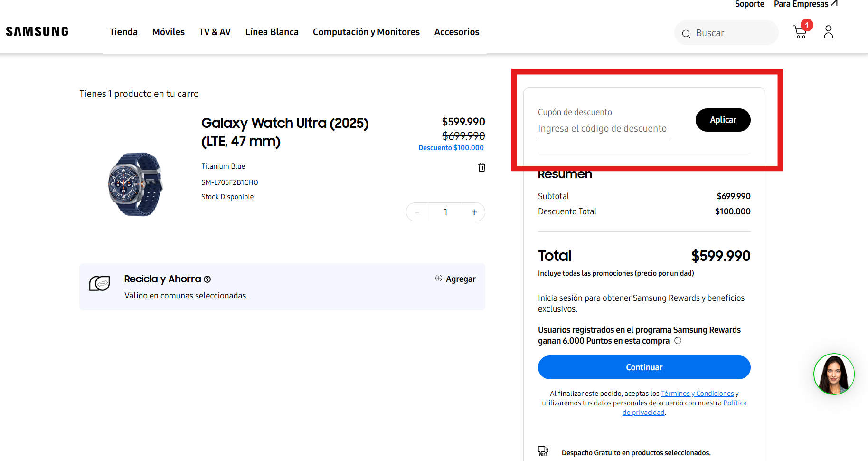The image size is (868, 461).
Task: Increase product quantity with plus stepper
Action: pyautogui.click(x=474, y=212)
